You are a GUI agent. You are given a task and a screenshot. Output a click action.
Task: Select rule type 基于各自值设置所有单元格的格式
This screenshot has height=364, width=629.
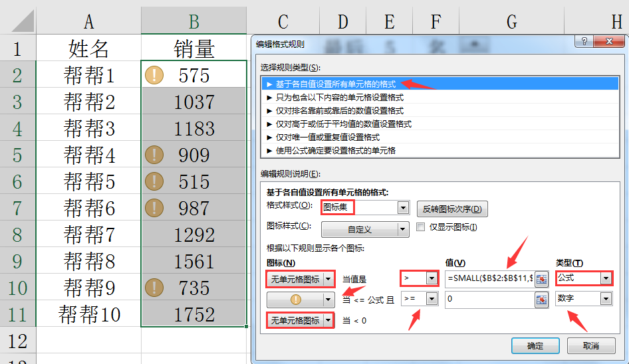click(440, 84)
